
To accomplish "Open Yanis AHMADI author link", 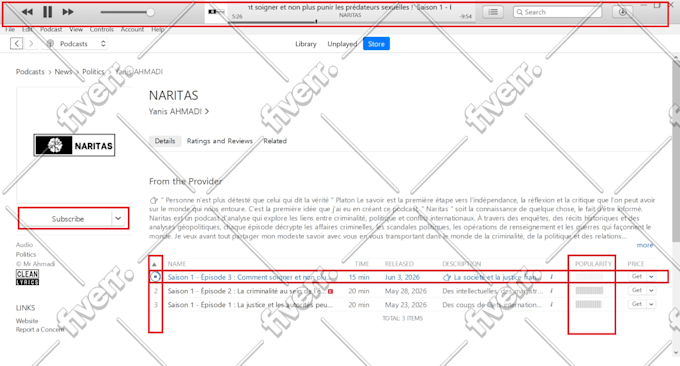I will point(179,111).
